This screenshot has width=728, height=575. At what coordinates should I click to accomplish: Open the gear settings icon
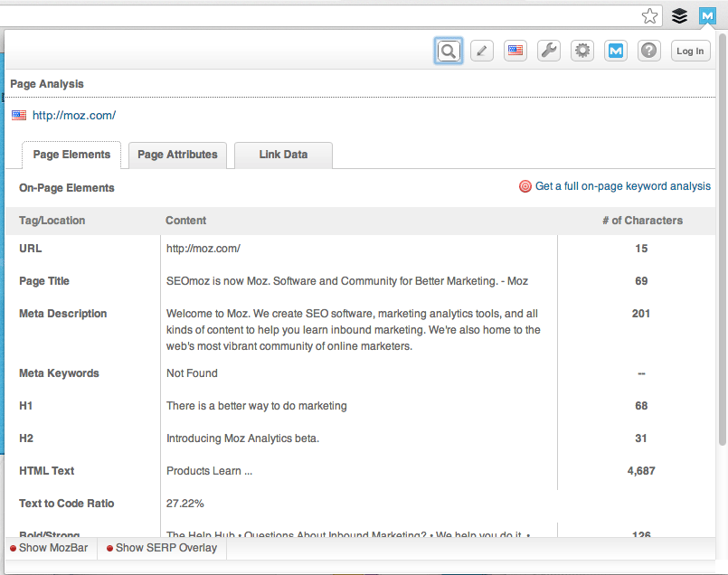(582, 51)
